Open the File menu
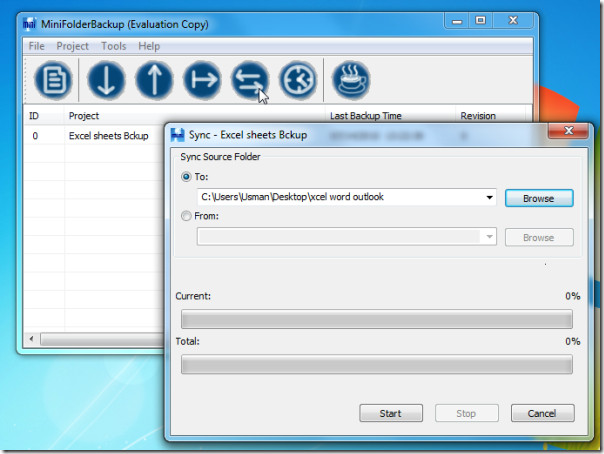Screen dimensions: 604x454 pos(37,46)
